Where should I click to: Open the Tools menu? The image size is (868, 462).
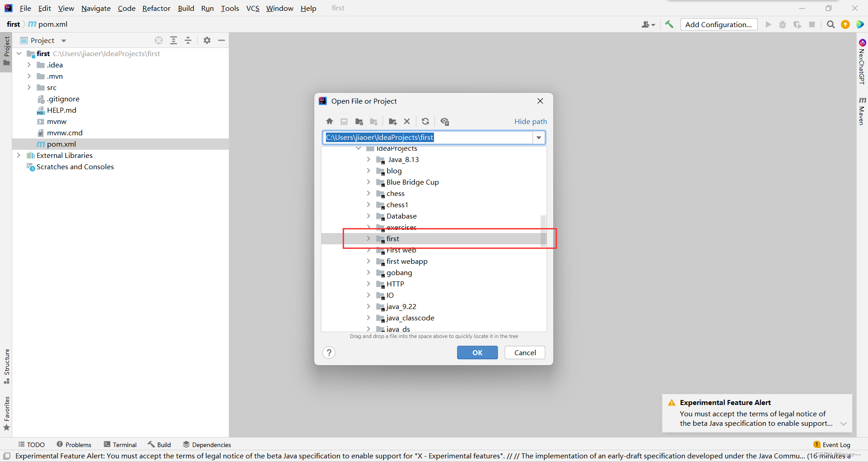[230, 8]
